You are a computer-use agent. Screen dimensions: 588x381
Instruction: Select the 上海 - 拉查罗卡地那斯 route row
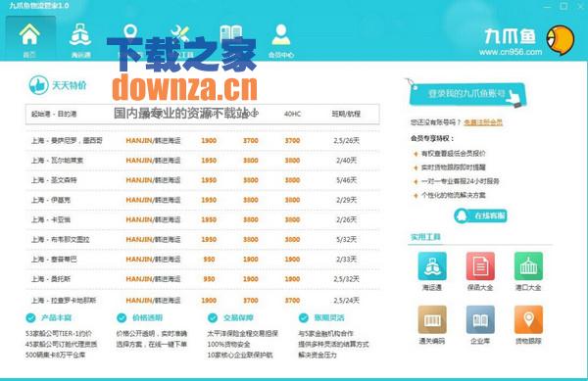[x=203, y=300]
